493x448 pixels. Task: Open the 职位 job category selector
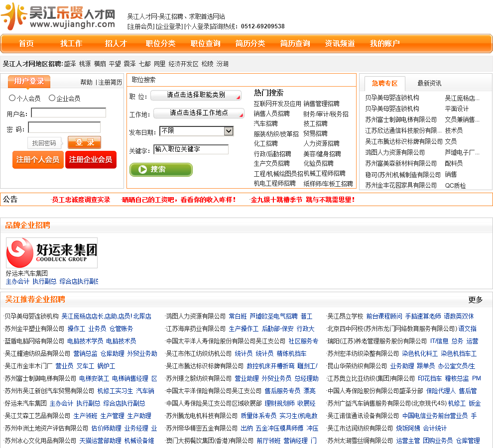tap(196, 95)
